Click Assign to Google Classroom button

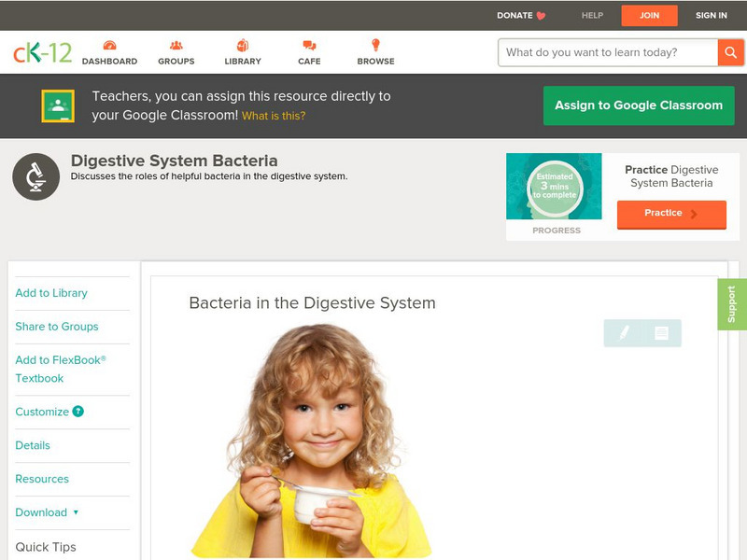click(639, 105)
